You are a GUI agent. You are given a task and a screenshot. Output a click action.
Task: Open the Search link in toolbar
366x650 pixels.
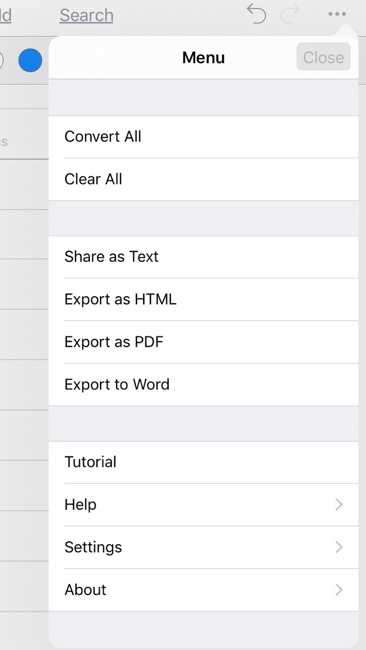tap(86, 15)
